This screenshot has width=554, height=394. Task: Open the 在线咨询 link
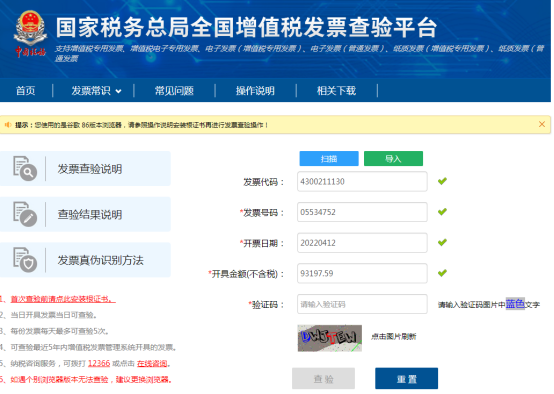point(152,363)
